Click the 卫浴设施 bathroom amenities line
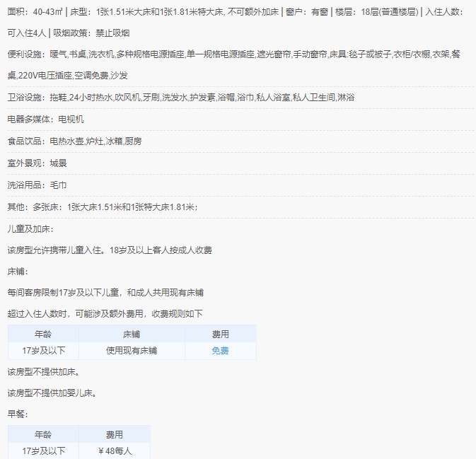 coord(181,98)
